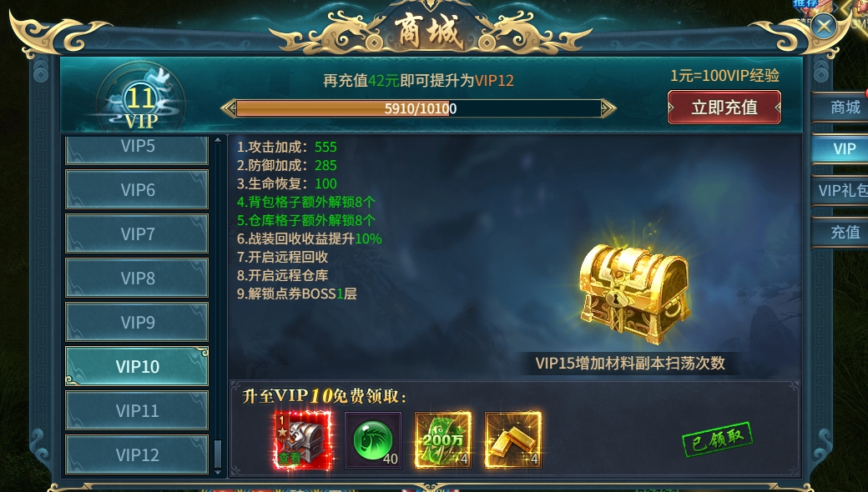
Task: Open the 商城 side tab
Action: pyautogui.click(x=841, y=107)
